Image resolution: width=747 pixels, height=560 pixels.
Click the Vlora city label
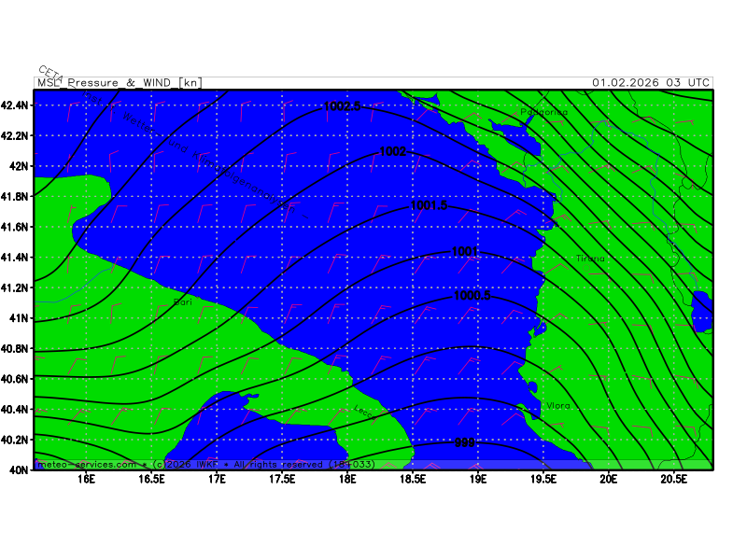[x=558, y=406]
